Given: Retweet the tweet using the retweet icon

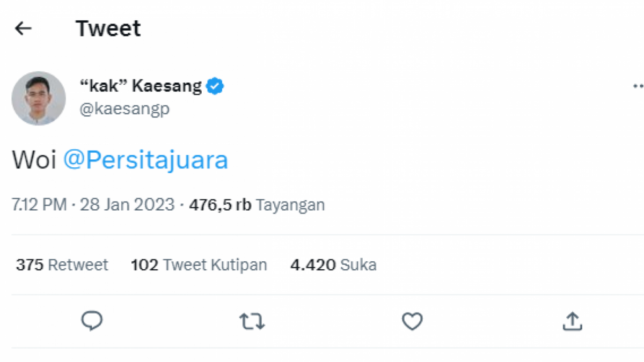Looking at the screenshot, I should [x=252, y=321].
